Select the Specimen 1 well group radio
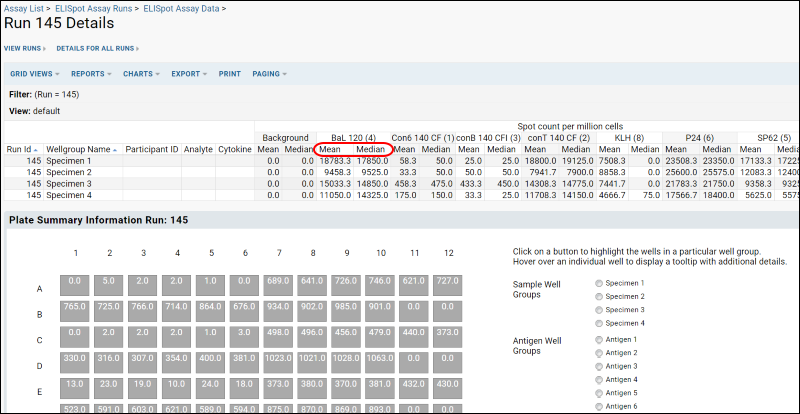 click(598, 283)
